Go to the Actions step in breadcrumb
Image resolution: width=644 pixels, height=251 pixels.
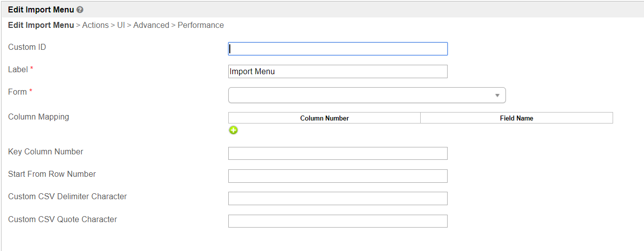(x=95, y=25)
